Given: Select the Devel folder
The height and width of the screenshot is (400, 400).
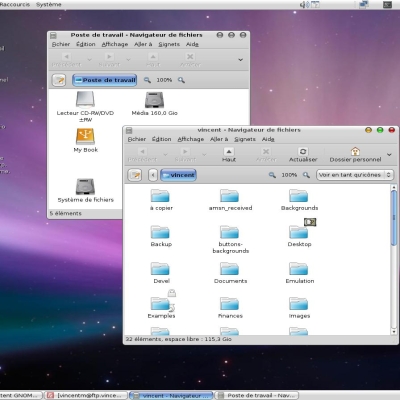Looking at the screenshot, I should (x=160, y=268).
